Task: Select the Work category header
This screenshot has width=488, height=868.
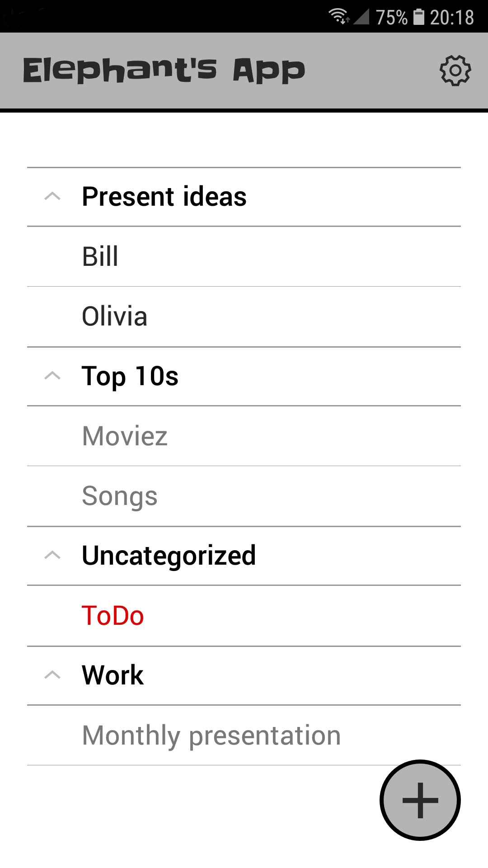Action: pyautogui.click(x=113, y=675)
